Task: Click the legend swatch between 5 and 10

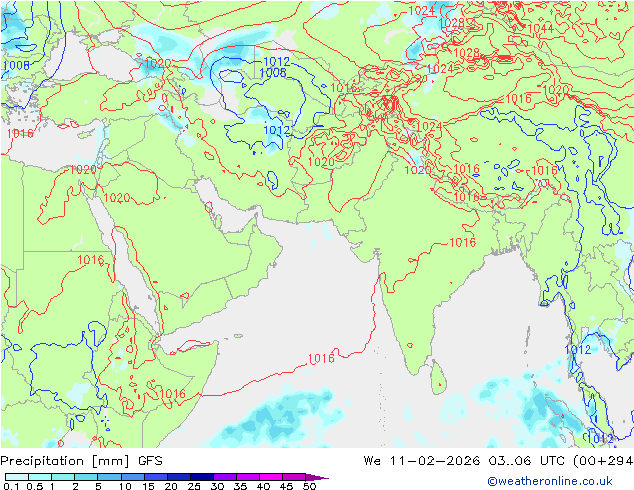Action: 109,477
